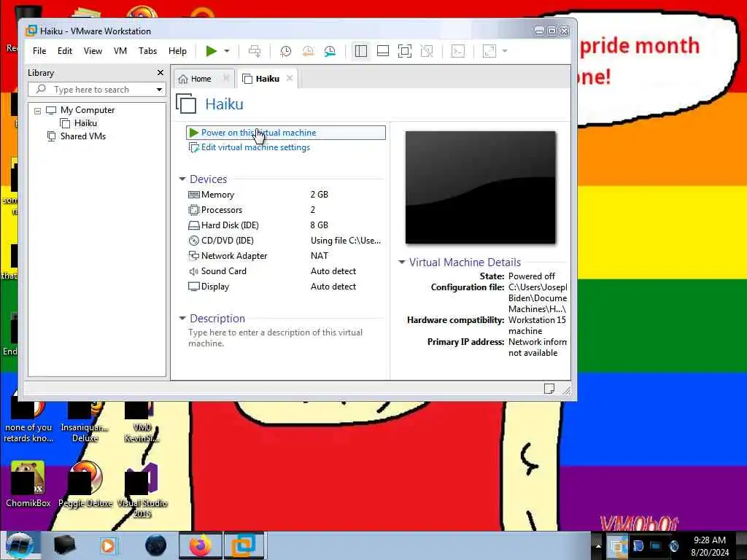Select My Computer in the library

point(88,110)
